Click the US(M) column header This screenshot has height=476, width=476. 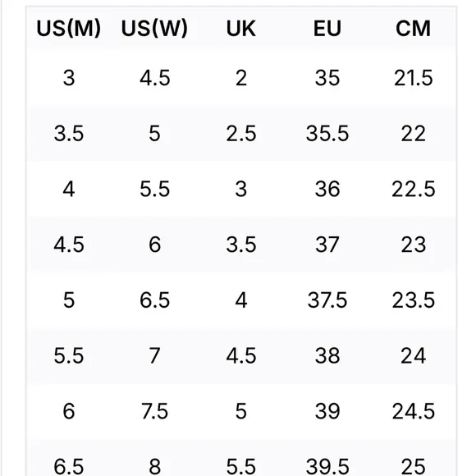point(69,29)
